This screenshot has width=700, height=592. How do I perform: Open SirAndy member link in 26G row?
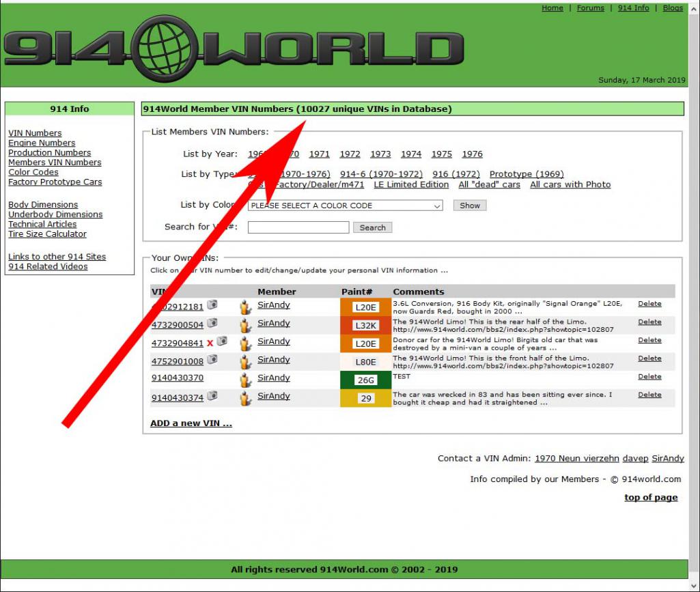coord(274,378)
